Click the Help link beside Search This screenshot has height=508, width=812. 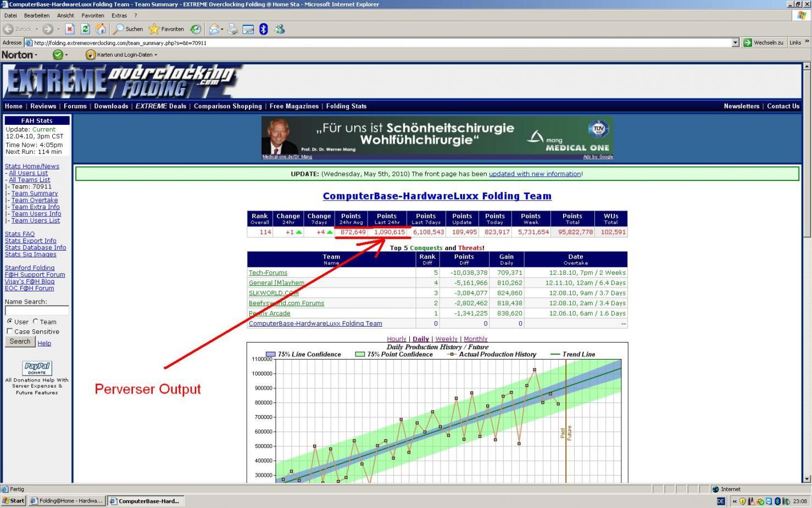pyautogui.click(x=44, y=343)
